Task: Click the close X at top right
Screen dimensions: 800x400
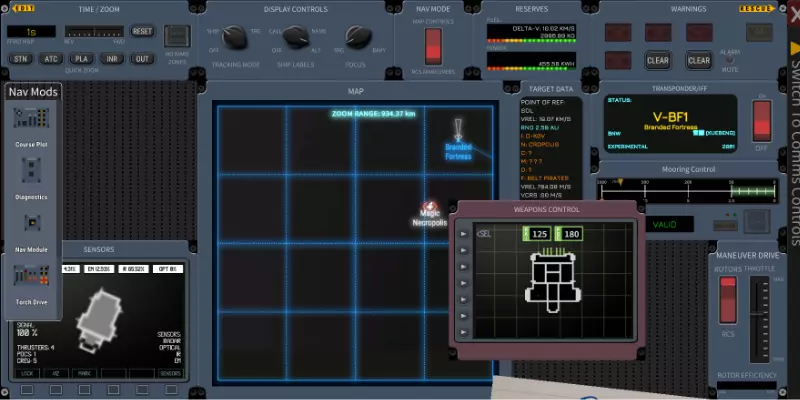Action: pyautogui.click(x=794, y=14)
